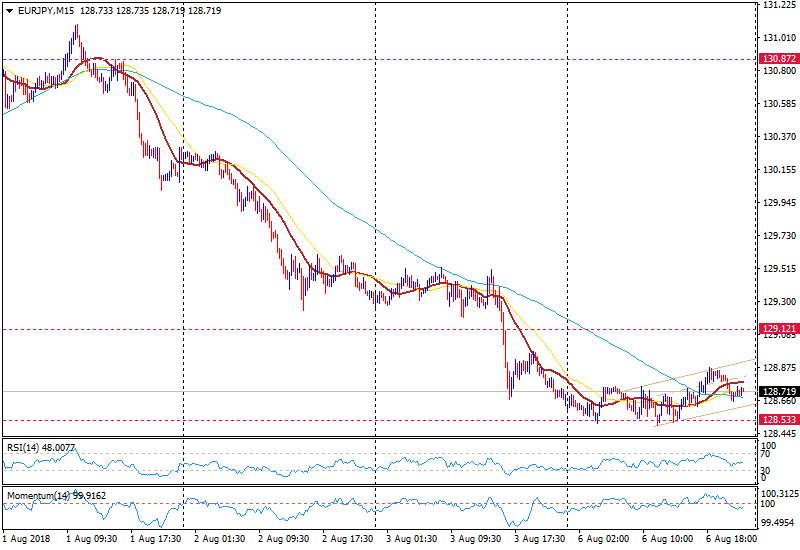
Task: Click the 1 Aug 2018 date label
Action: (26, 538)
